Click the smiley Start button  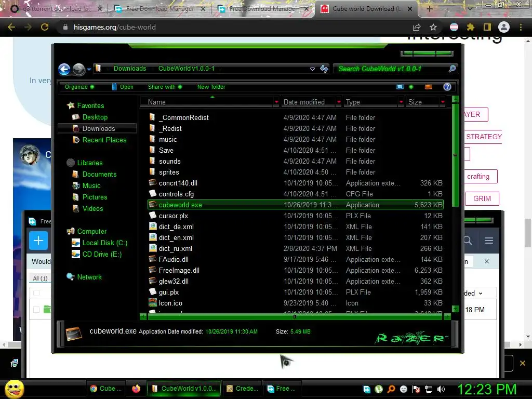pyautogui.click(x=14, y=389)
